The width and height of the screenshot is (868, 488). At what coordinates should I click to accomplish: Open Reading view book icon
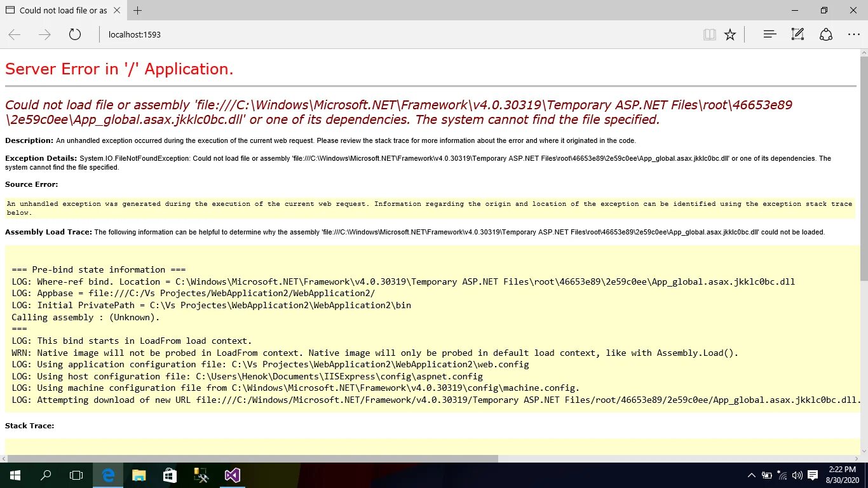tap(710, 34)
